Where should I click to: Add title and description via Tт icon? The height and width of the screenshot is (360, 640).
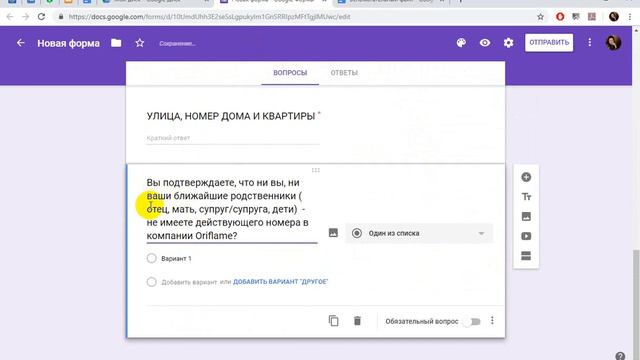click(526, 197)
